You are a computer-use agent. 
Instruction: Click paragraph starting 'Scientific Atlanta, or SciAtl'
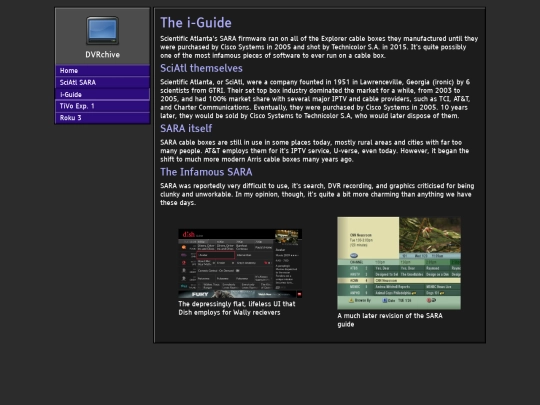(315, 99)
